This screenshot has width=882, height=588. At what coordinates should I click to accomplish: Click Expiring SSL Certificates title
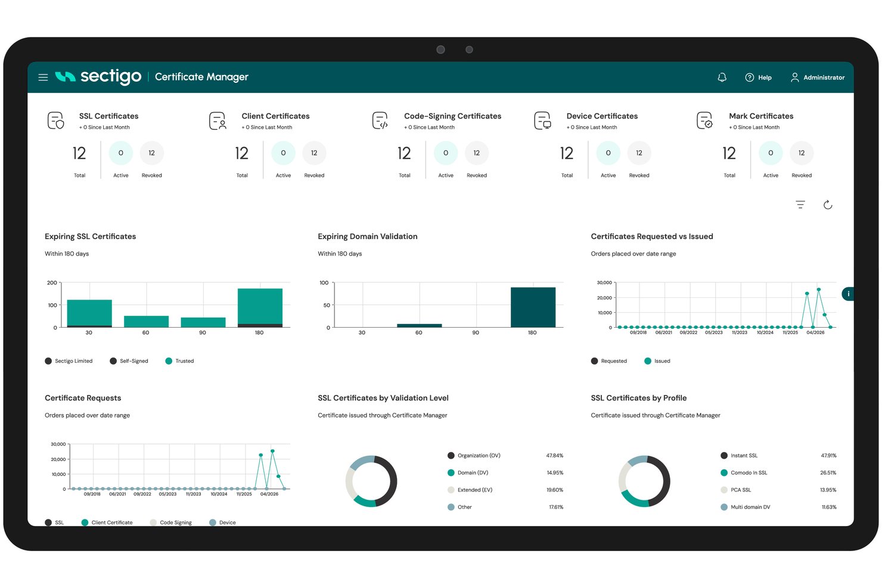(x=91, y=237)
